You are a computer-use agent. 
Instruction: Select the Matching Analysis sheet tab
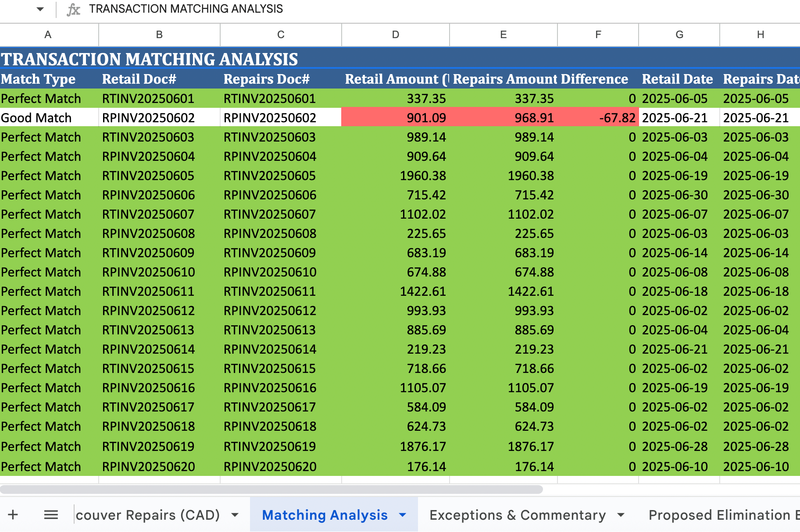[x=325, y=515]
